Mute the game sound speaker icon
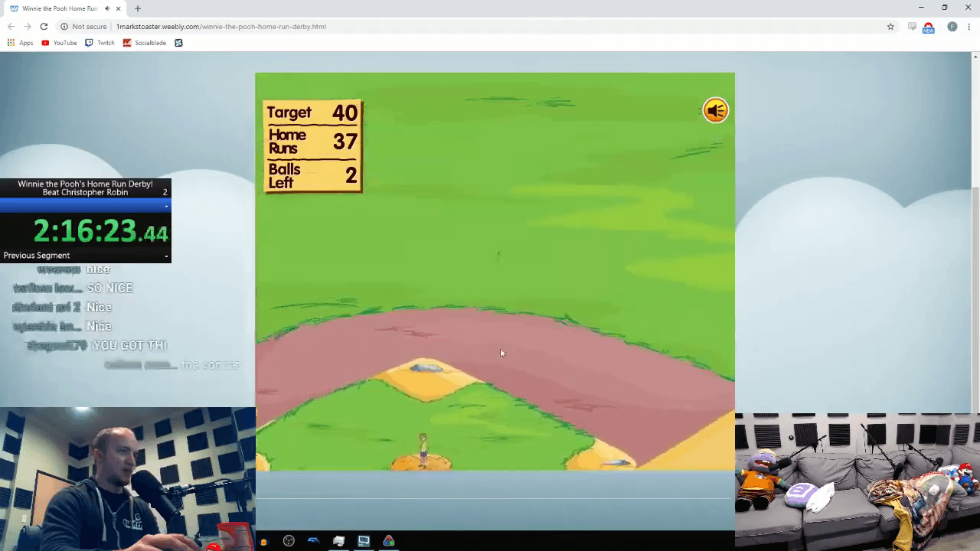980x551 pixels. point(716,110)
